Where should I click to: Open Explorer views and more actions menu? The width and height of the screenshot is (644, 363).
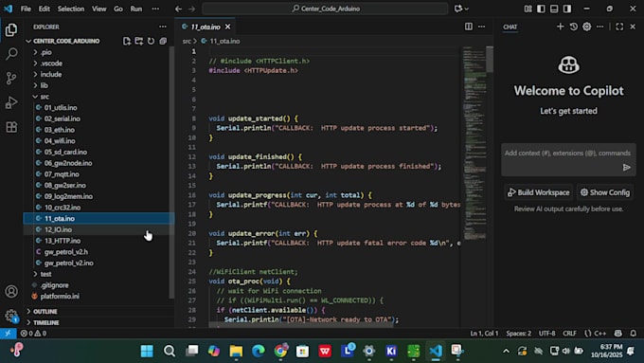(163, 27)
